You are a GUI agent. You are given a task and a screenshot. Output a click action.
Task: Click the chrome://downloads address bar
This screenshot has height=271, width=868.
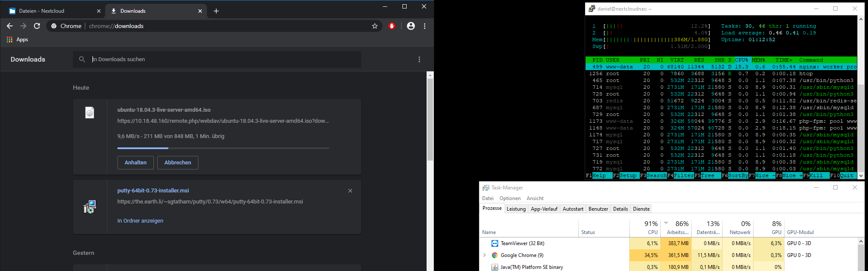coord(214,26)
